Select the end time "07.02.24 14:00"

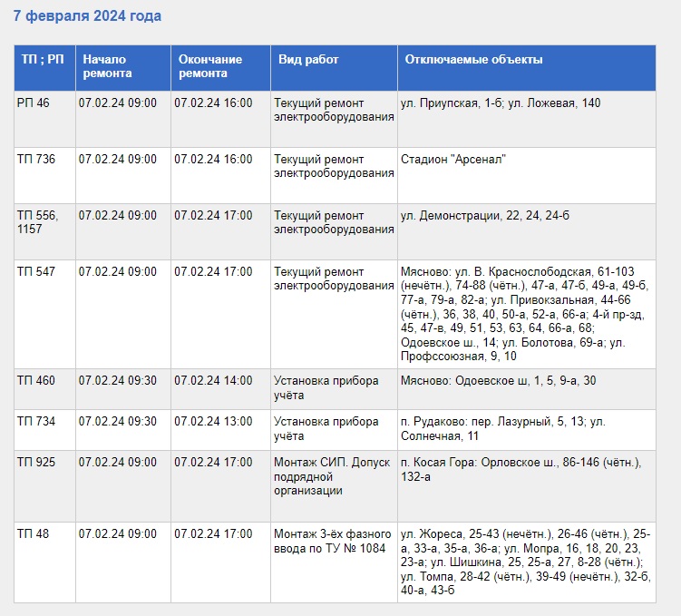(213, 381)
